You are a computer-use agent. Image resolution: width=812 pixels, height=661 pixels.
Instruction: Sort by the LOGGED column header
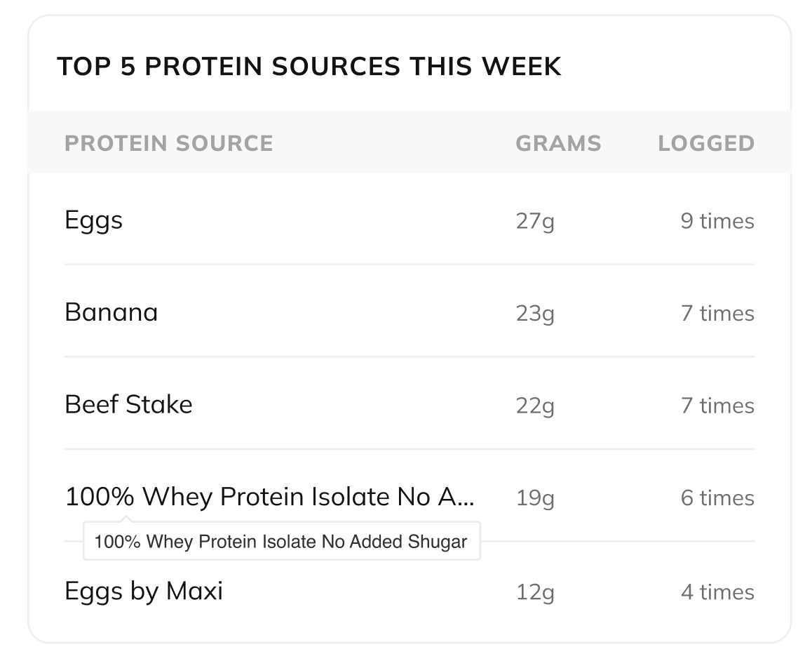click(x=706, y=143)
